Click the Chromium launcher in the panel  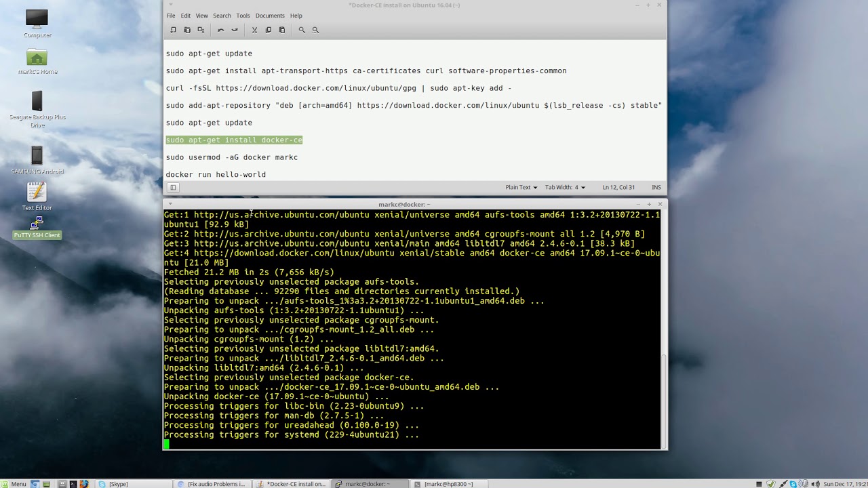click(34, 483)
